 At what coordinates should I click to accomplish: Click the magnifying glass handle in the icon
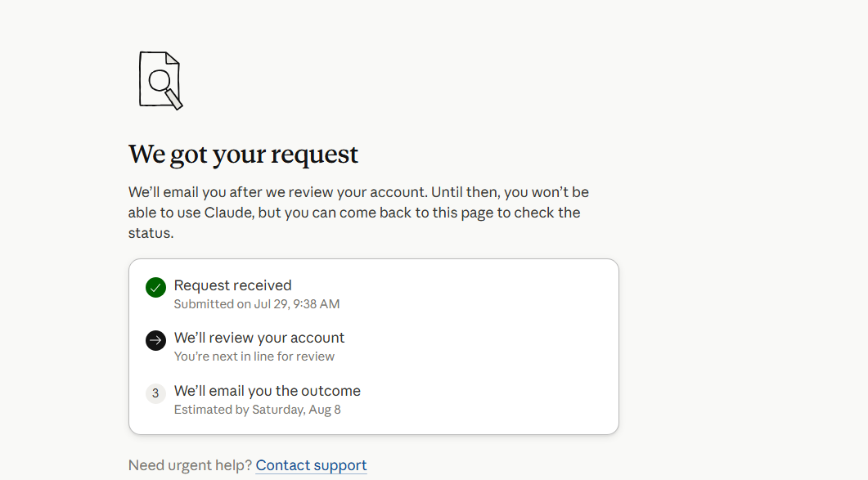pyautogui.click(x=174, y=100)
